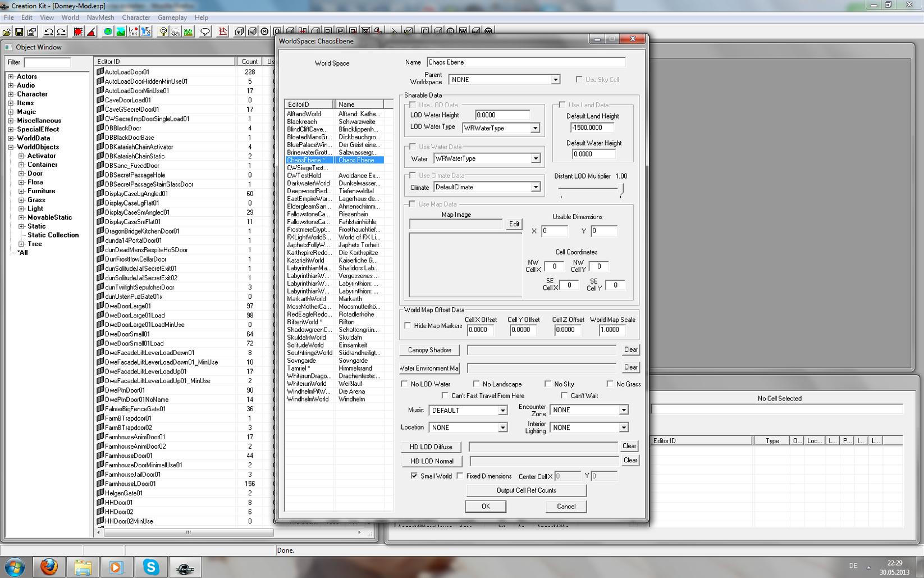Uncheck the Small World checkbox
This screenshot has height=578, width=924.
coord(414,476)
